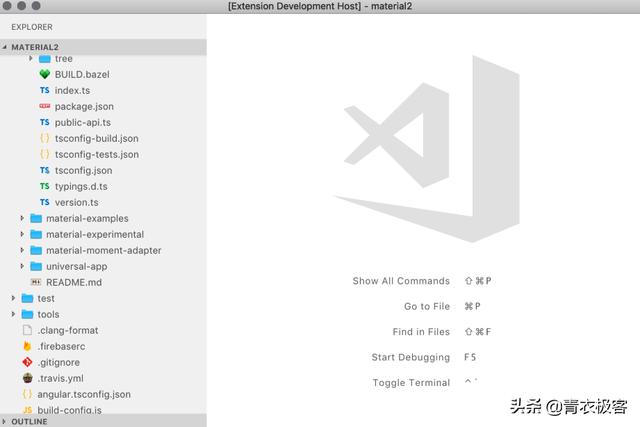Click the red npm icon beside package.json
Image resolution: width=640 pixels, height=427 pixels.
coord(44,106)
